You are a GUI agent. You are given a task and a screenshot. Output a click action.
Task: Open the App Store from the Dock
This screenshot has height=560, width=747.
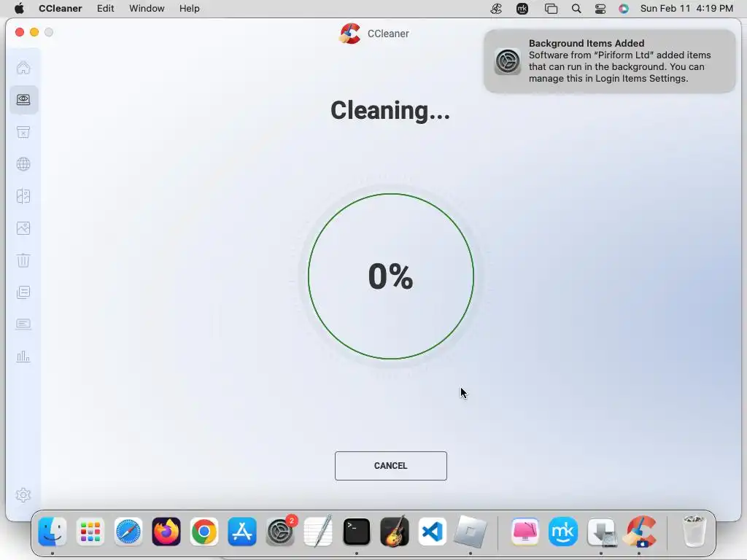click(242, 532)
